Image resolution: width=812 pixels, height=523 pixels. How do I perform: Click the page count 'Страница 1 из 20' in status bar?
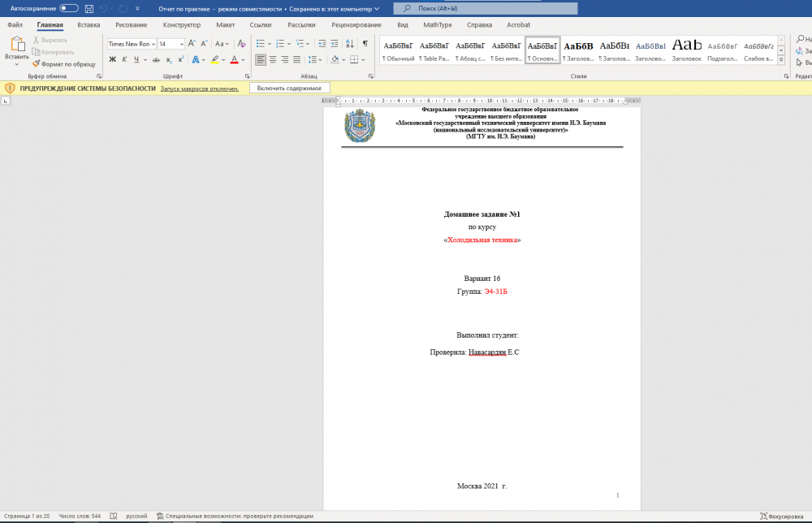[x=27, y=516]
